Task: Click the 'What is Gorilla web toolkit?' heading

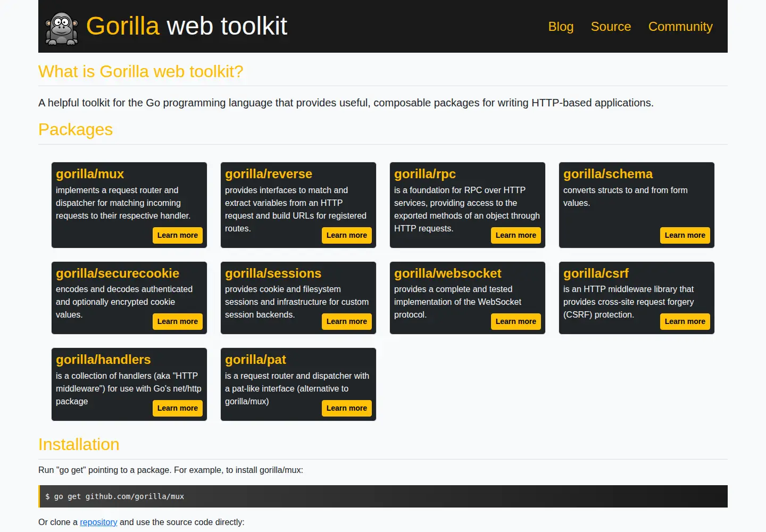Action: tap(141, 71)
